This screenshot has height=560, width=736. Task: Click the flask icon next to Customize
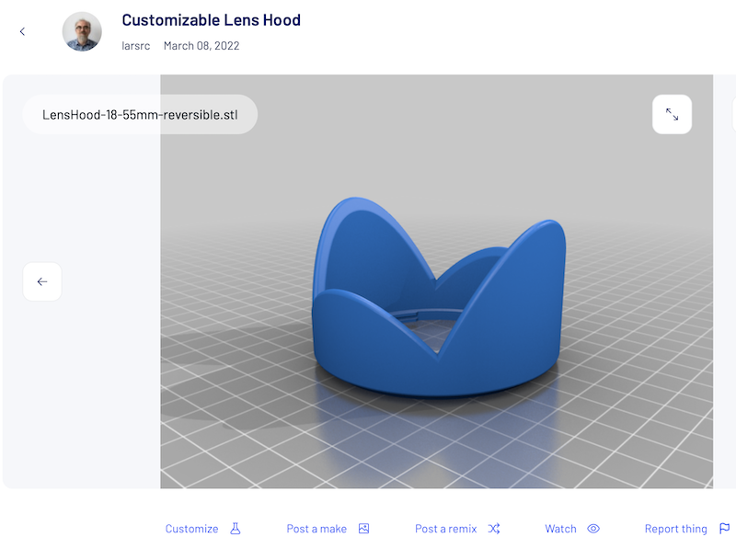click(x=235, y=529)
